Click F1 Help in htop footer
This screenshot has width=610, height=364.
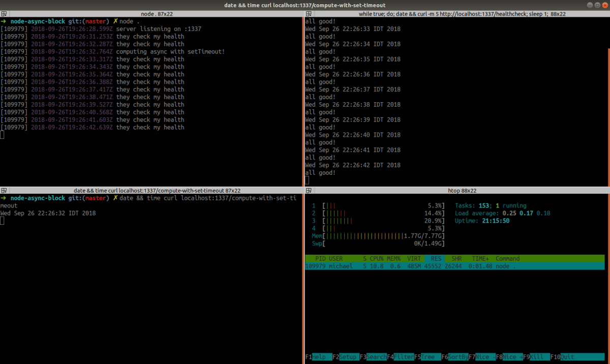pos(319,357)
